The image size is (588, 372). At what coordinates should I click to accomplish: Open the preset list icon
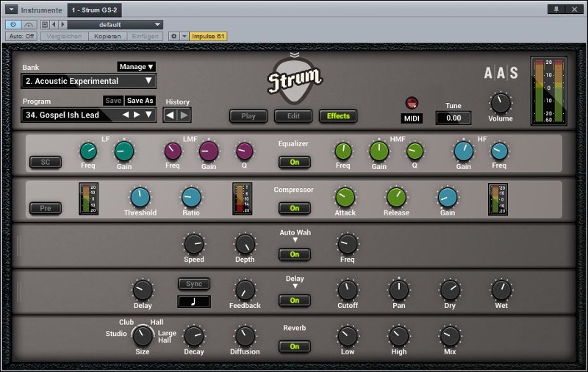point(45,24)
